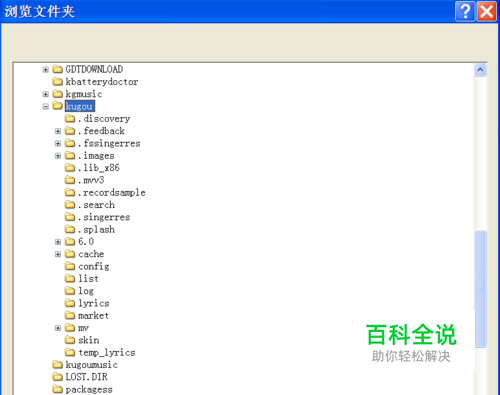Click the open kugou folder icon
The height and width of the screenshot is (395, 500).
coord(58,106)
